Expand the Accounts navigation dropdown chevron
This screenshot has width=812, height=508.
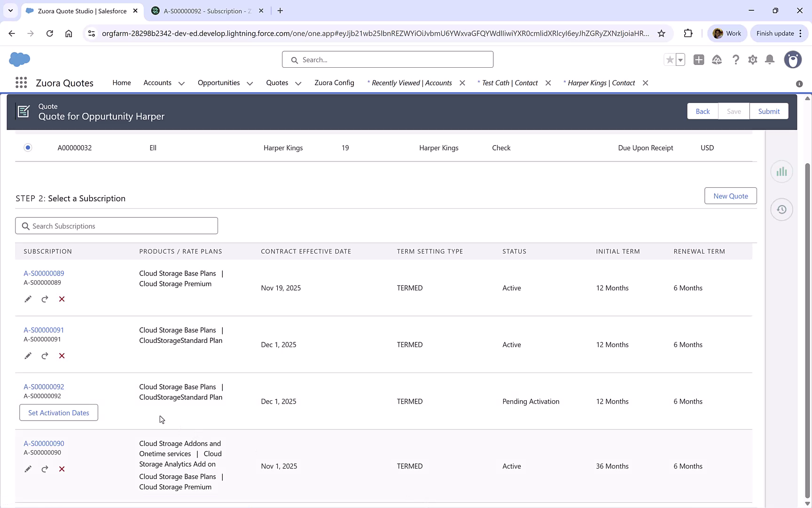point(181,83)
